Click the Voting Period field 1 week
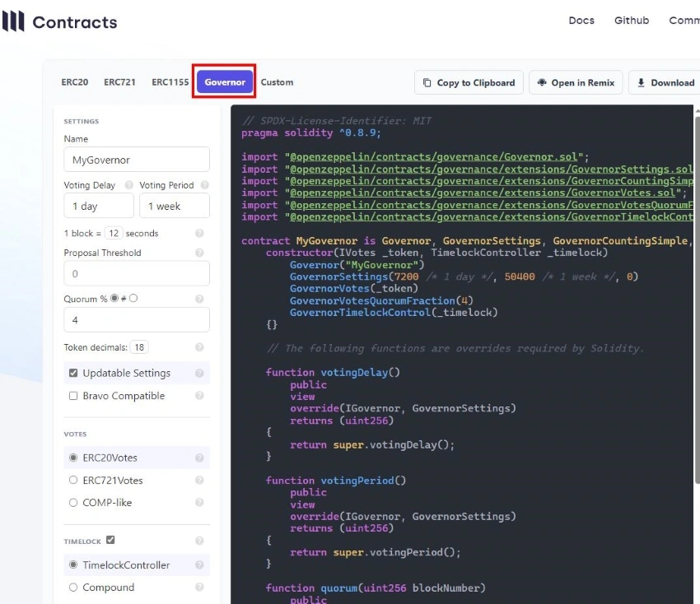This screenshot has height=604, width=700. [175, 206]
